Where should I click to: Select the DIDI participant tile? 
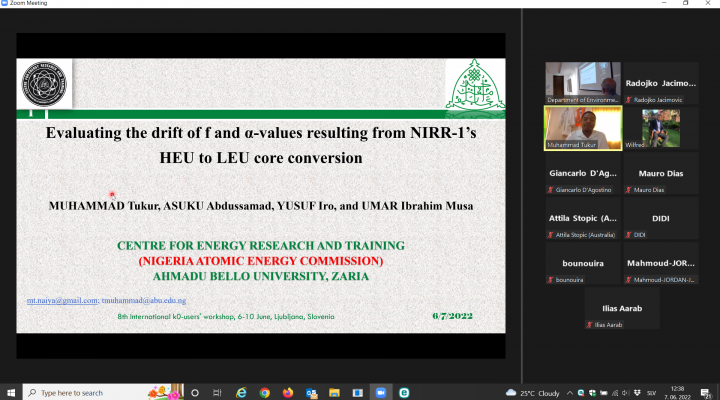tap(661, 218)
